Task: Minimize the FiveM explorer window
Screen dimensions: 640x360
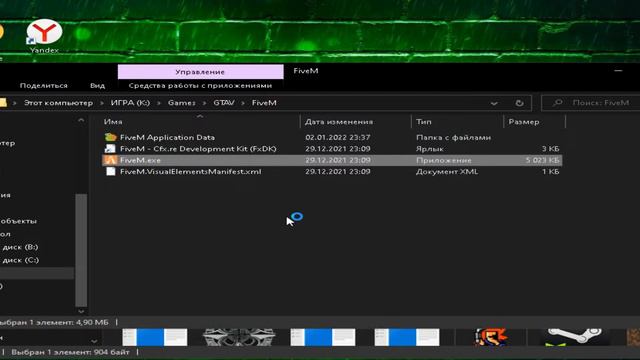Action: (x=618, y=71)
